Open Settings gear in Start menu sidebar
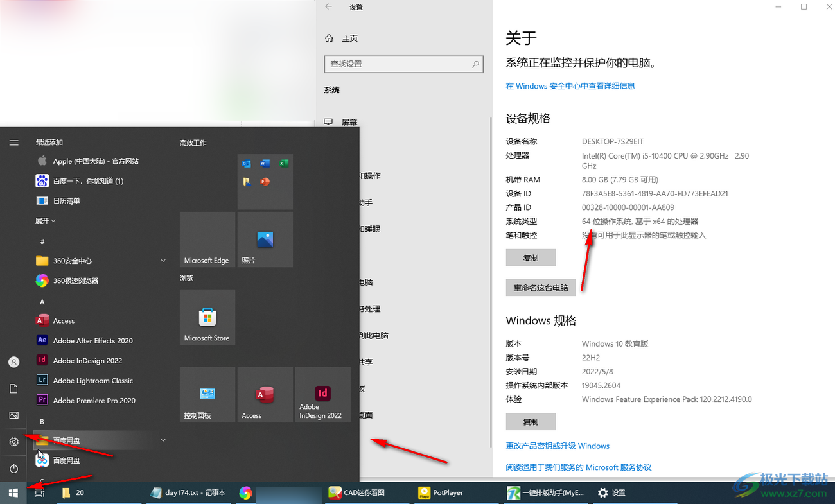The image size is (835, 504). coord(13,442)
